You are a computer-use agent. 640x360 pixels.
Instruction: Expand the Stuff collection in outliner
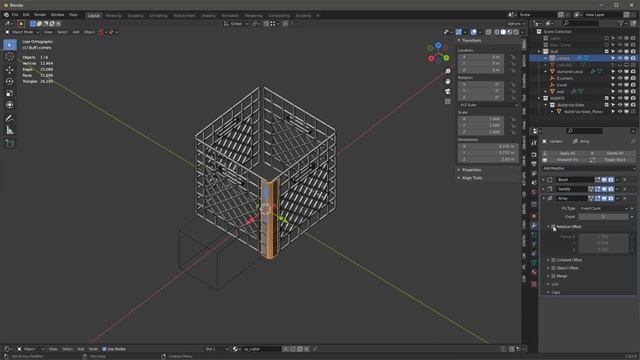540,52
